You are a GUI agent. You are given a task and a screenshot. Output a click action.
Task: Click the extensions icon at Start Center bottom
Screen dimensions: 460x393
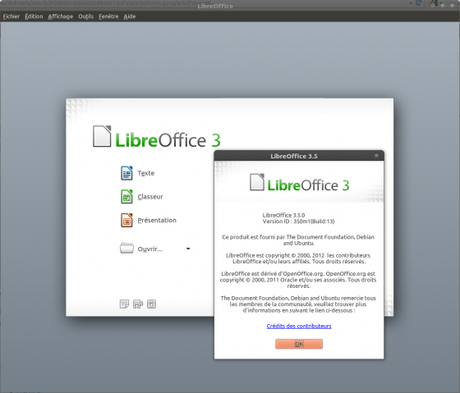[138, 304]
